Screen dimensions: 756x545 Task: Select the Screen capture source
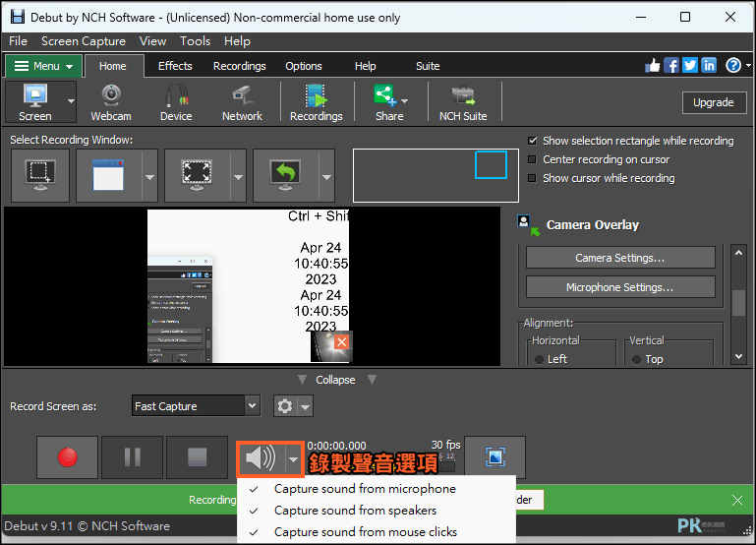(35, 101)
